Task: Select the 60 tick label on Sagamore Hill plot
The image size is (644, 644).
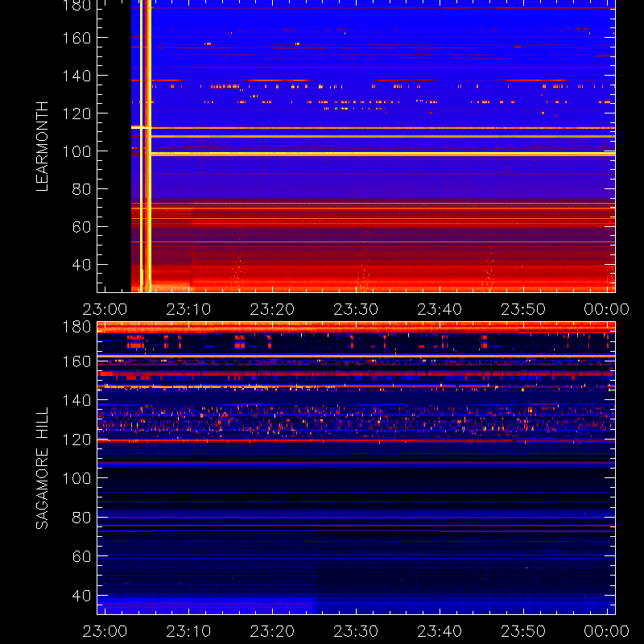Action: (x=81, y=556)
